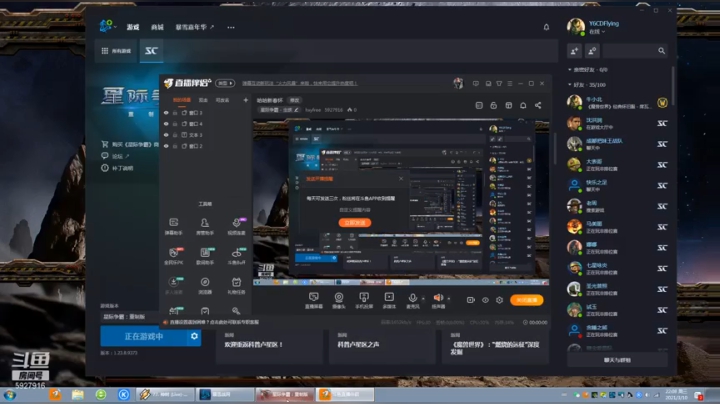Screen dimensions: 720x404
Task: Toggle visibility eye for 文本 3 source
Action: [x=166, y=135]
